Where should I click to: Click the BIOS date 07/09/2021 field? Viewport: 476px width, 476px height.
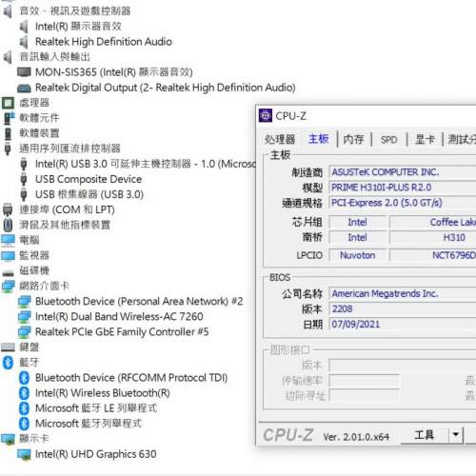click(x=403, y=324)
